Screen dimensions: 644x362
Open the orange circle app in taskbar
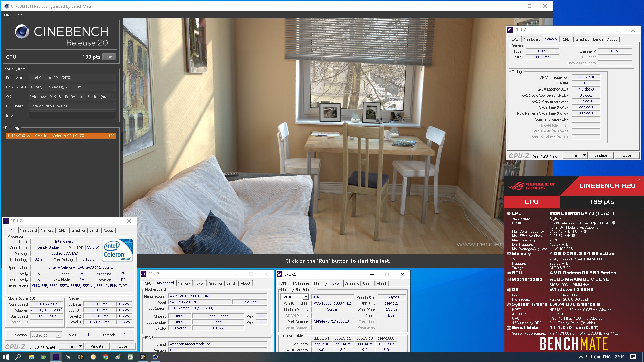[x=93, y=357]
